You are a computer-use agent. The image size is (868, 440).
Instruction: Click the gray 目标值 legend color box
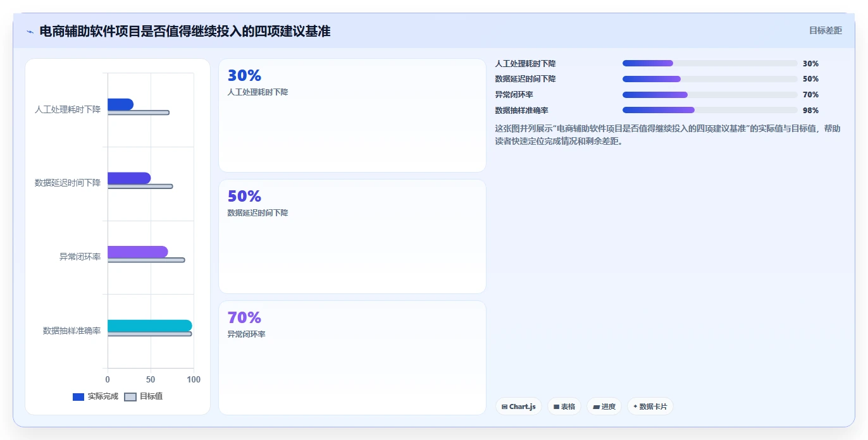(x=130, y=397)
